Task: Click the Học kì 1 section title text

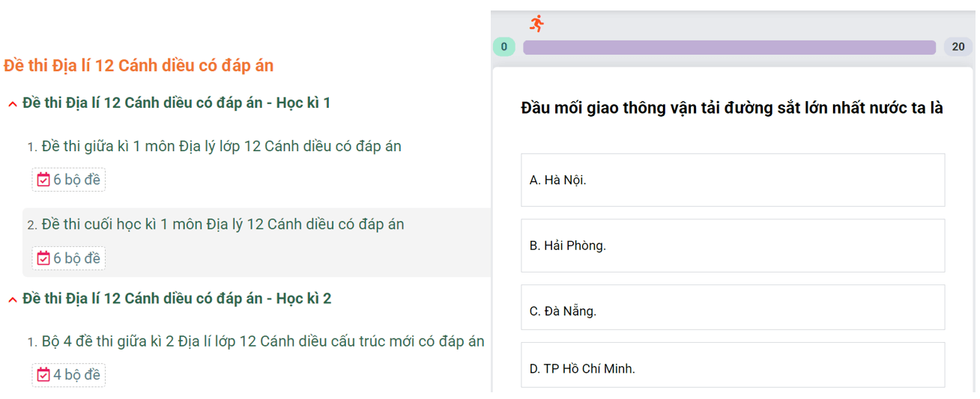Action: pyautogui.click(x=176, y=103)
